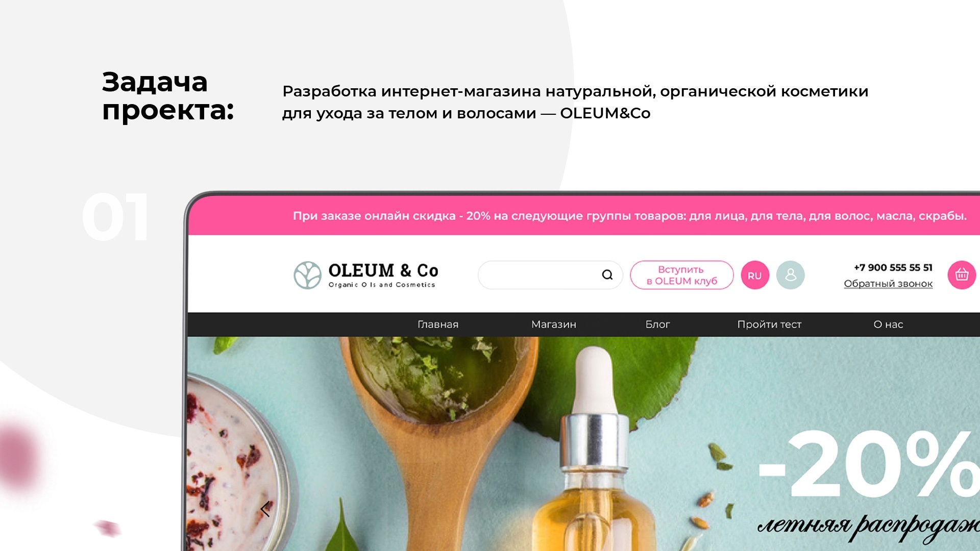
Task: Show previous slide with left arrow
Action: (265, 509)
